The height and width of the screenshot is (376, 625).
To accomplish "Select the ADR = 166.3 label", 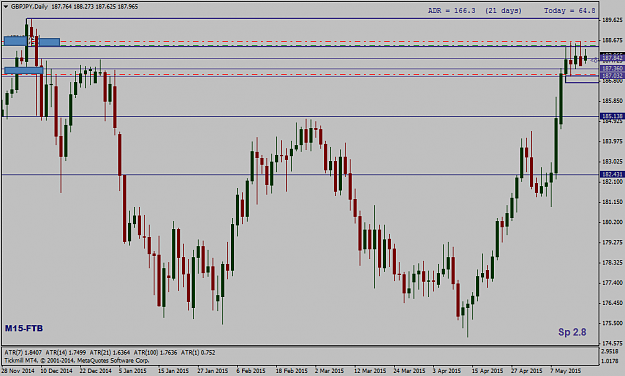I will pos(452,11).
